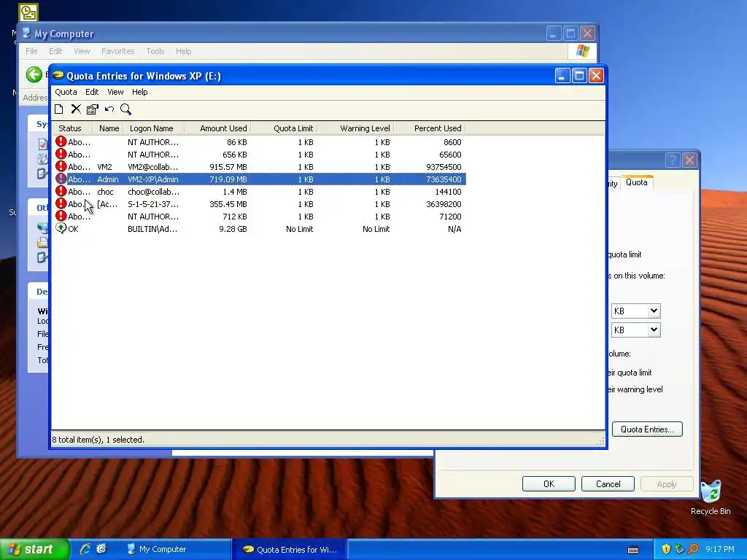Sort by the Percent Used column header
This screenshot has height=560, width=747.
point(430,128)
